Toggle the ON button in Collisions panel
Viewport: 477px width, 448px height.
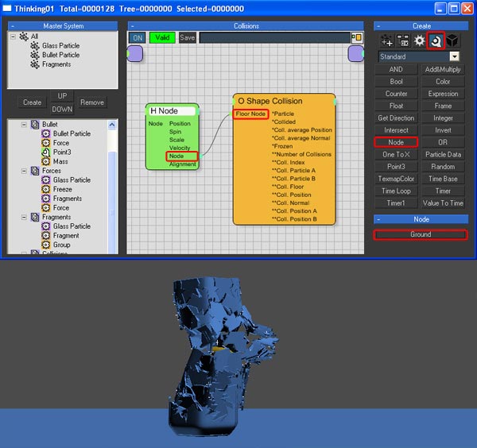138,38
